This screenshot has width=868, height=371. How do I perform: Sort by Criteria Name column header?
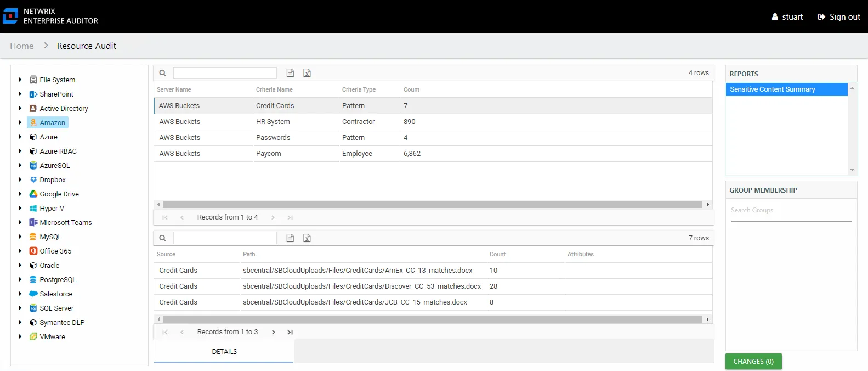[274, 89]
